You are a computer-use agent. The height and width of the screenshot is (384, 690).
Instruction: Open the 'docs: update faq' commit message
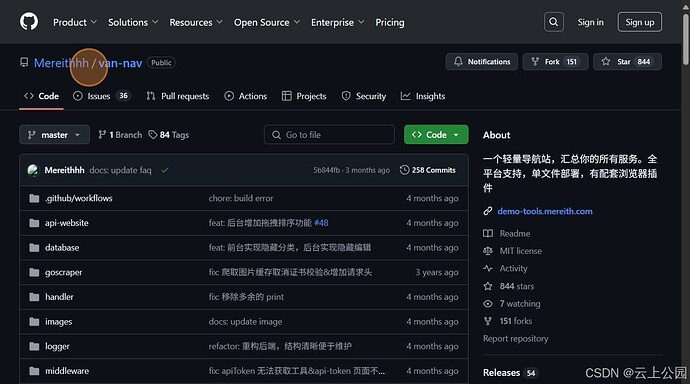tap(121, 170)
